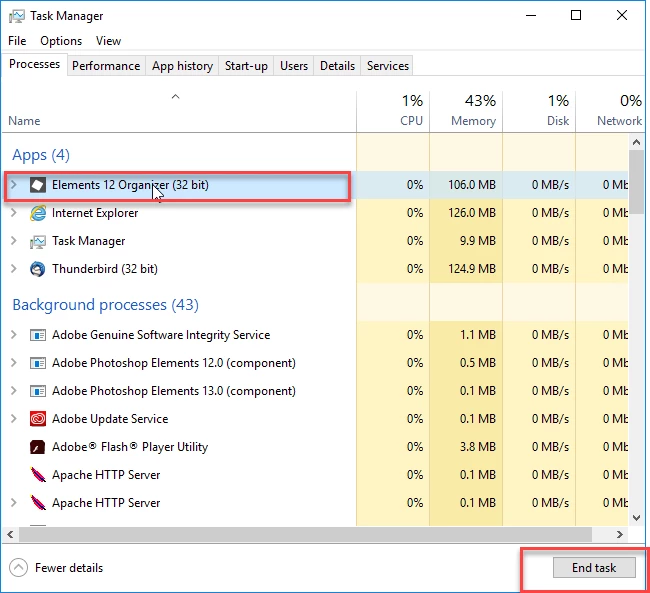Click Adobe Genuine Software Integrity Service icon
This screenshot has height=593, width=650.
coord(38,335)
